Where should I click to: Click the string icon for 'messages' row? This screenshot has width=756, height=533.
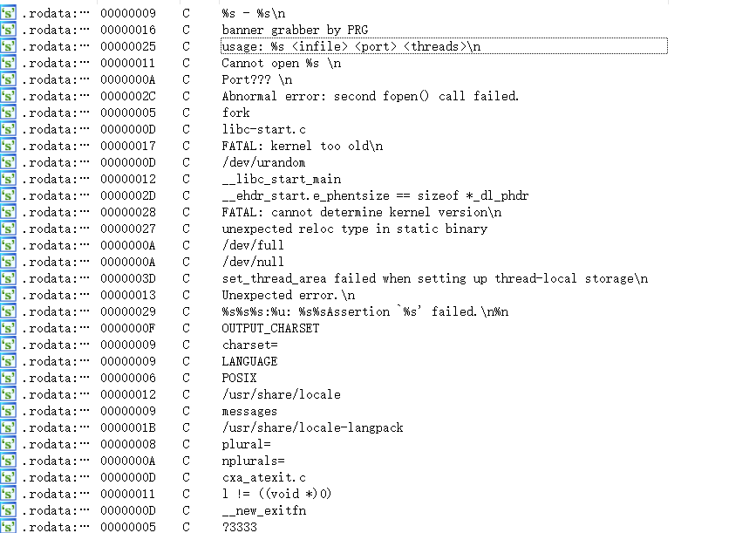pyautogui.click(x=9, y=411)
